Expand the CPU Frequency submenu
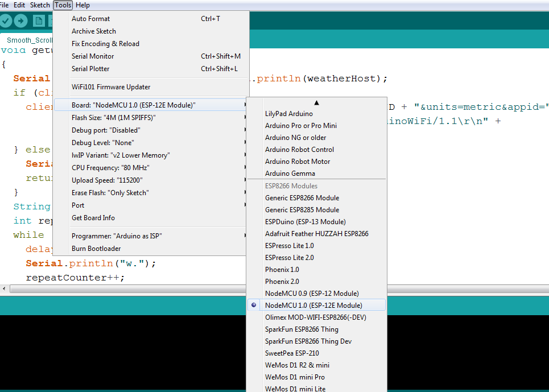The height and width of the screenshot is (392, 549). click(x=151, y=168)
